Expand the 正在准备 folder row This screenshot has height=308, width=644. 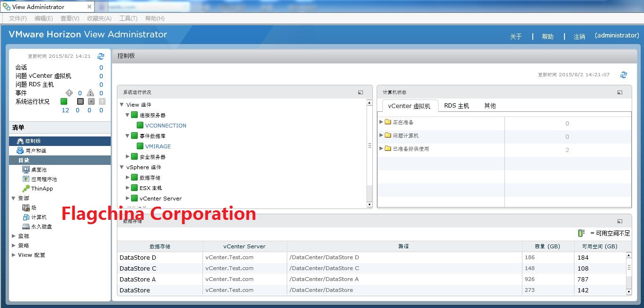(x=381, y=122)
